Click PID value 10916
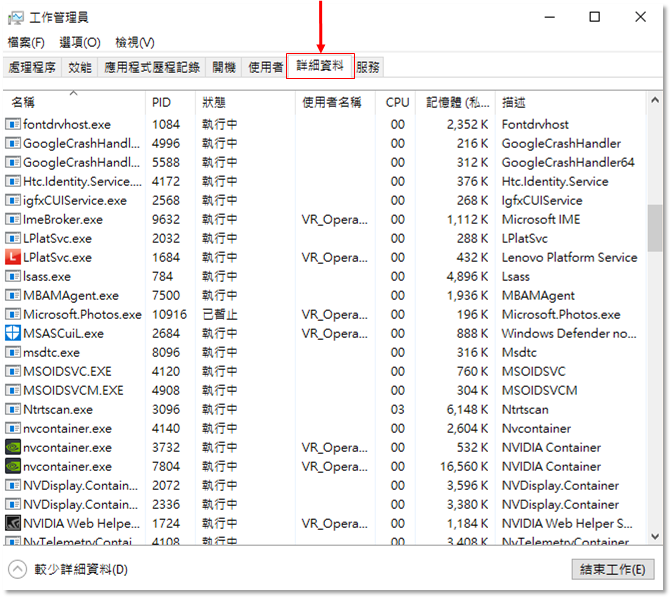 (169, 315)
